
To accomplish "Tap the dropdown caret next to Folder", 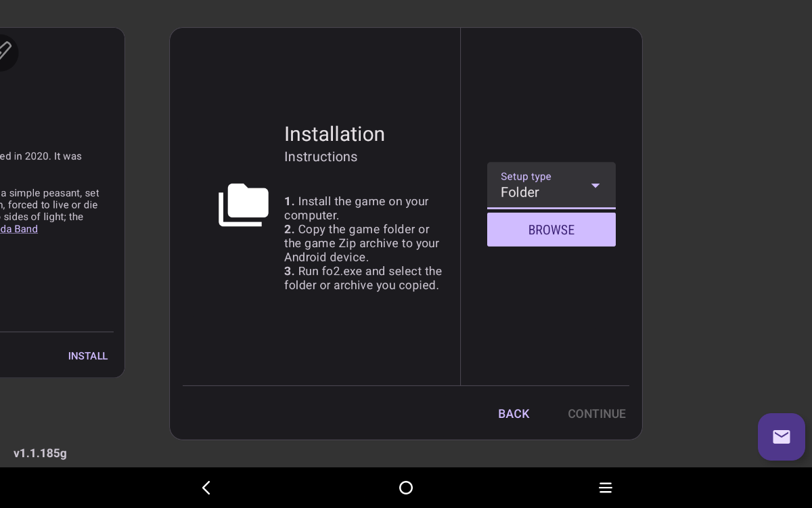I will 595,186.
